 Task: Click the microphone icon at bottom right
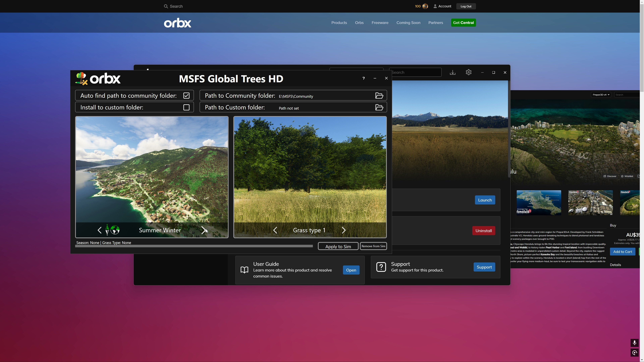tap(634, 343)
